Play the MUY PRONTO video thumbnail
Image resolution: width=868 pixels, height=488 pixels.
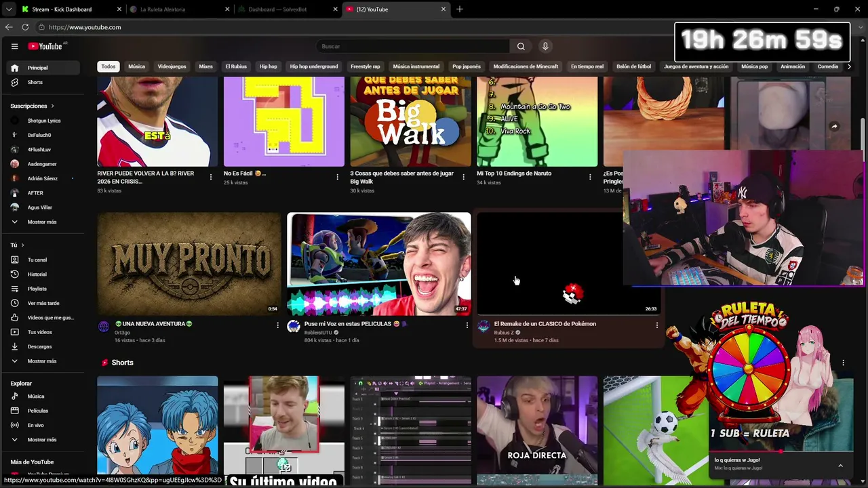pos(189,264)
